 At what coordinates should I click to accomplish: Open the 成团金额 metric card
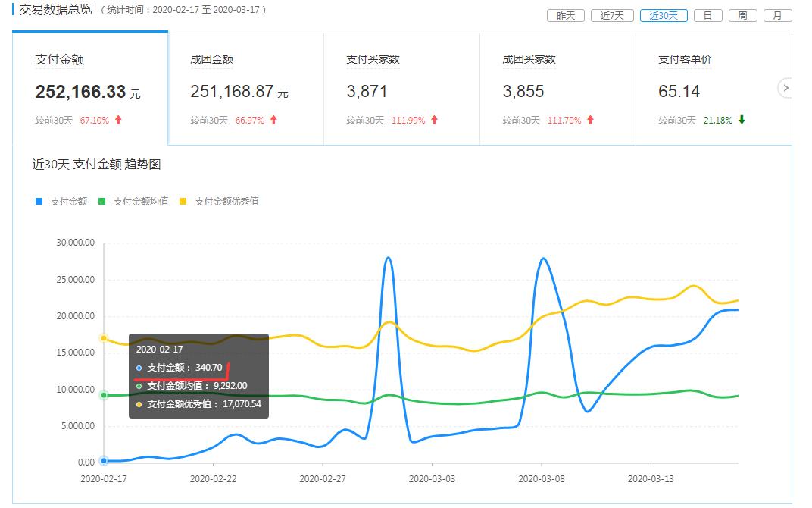(x=245, y=89)
